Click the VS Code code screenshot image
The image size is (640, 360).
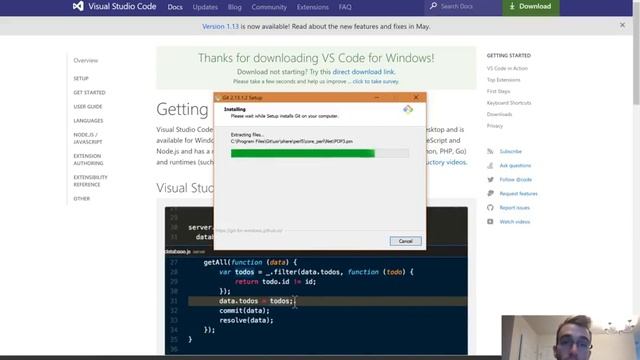(316, 280)
